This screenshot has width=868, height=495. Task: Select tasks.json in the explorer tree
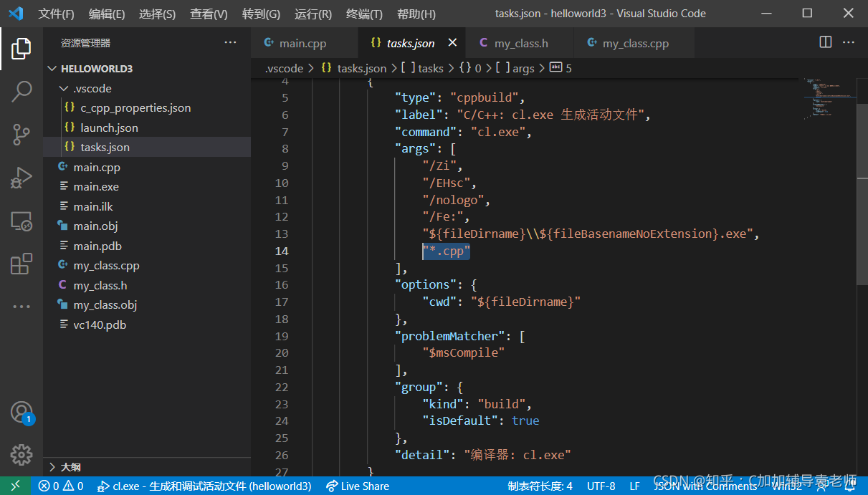click(x=147, y=147)
